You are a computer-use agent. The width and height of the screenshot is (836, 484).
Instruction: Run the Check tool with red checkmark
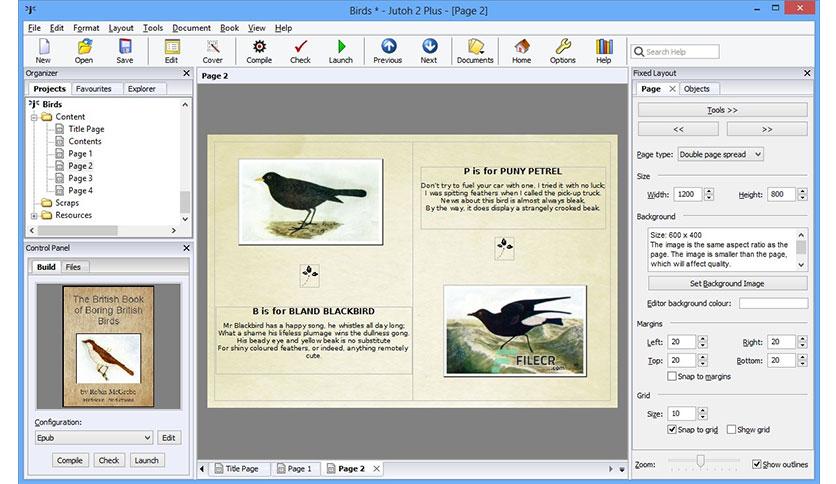tap(300, 51)
